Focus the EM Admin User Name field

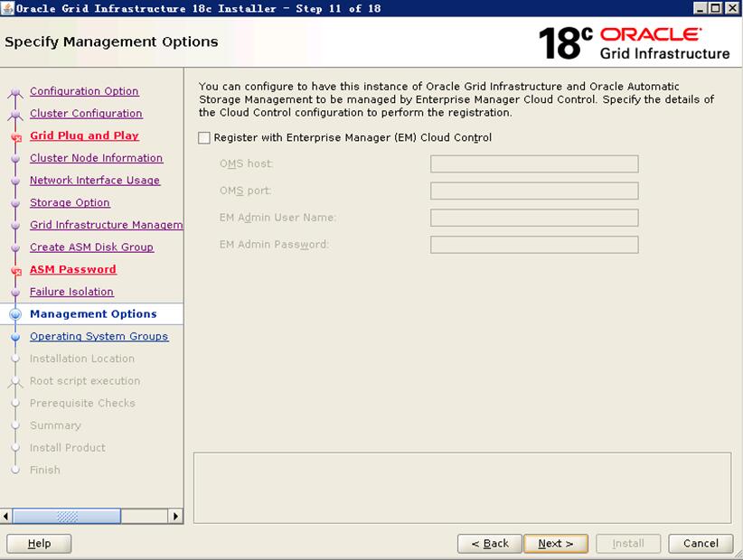tap(534, 218)
